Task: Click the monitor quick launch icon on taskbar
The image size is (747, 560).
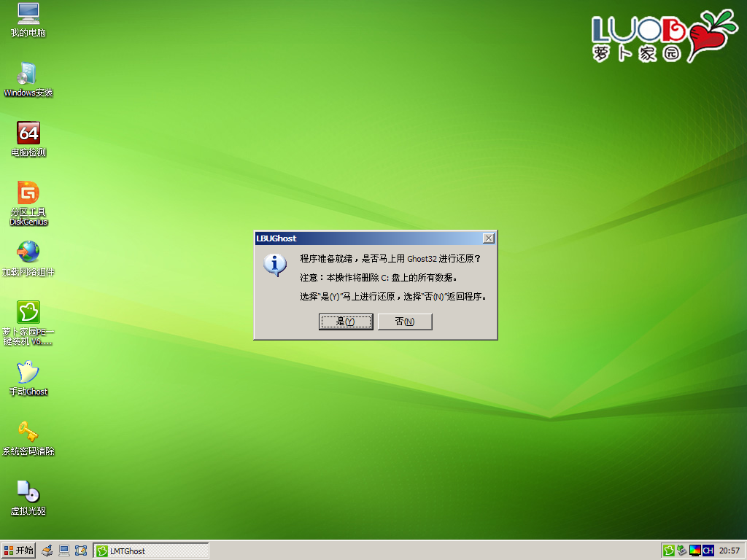Action: (63, 551)
